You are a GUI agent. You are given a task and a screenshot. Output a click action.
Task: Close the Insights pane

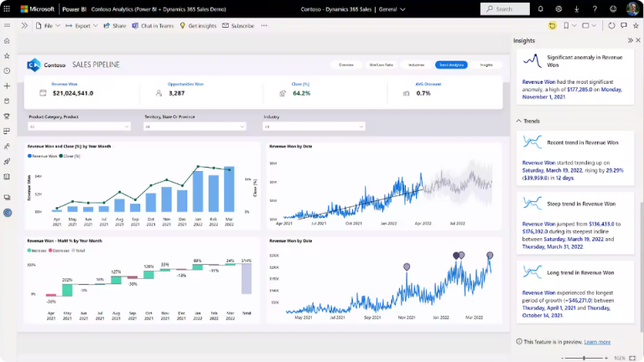tap(638, 40)
